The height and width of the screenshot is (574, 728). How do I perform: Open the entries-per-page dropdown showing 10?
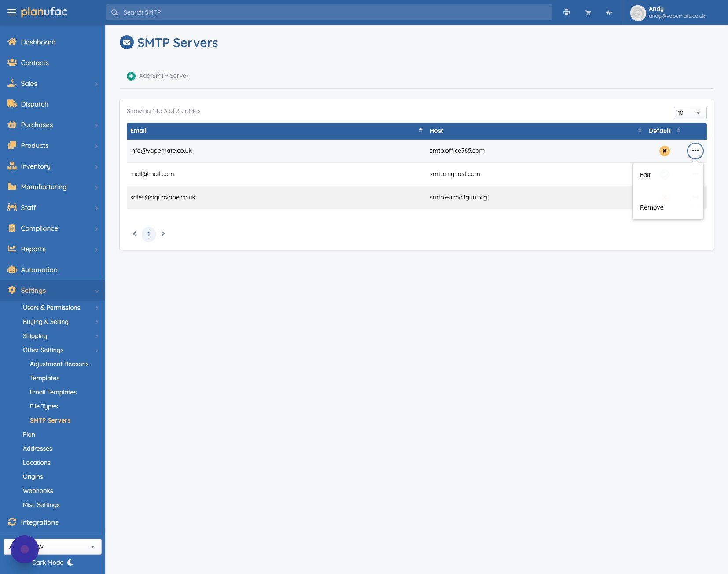click(690, 113)
